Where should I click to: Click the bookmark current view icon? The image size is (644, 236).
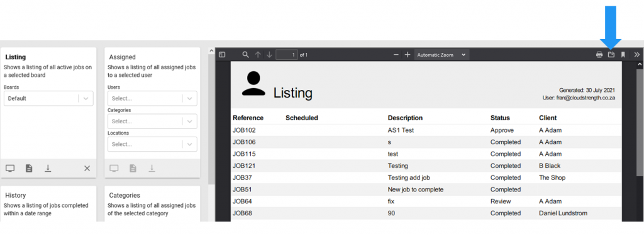coord(623,55)
